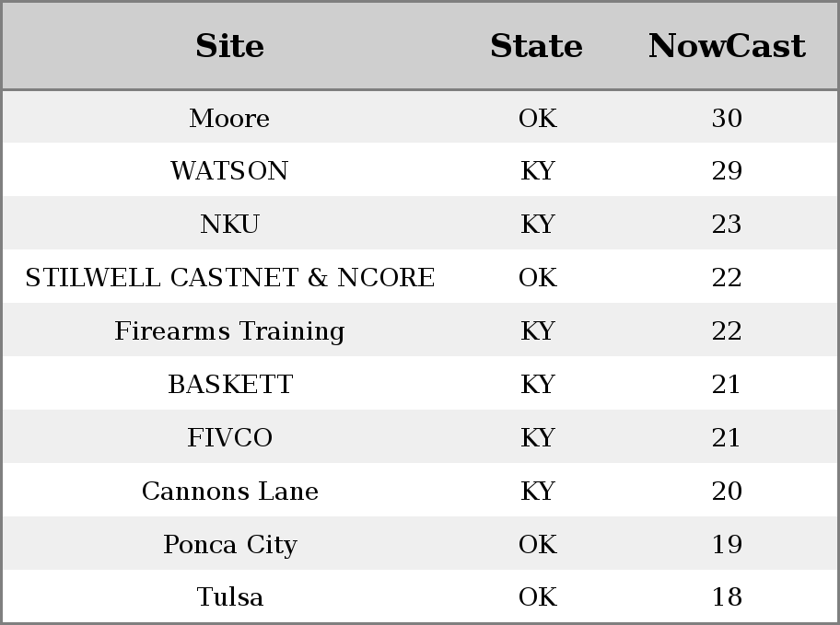The image size is (840, 625).
Task: Click the OK state cell for Moore
Action: (538, 118)
